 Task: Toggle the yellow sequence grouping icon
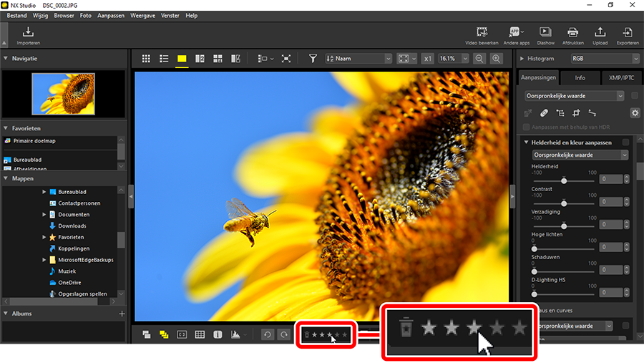164,334
